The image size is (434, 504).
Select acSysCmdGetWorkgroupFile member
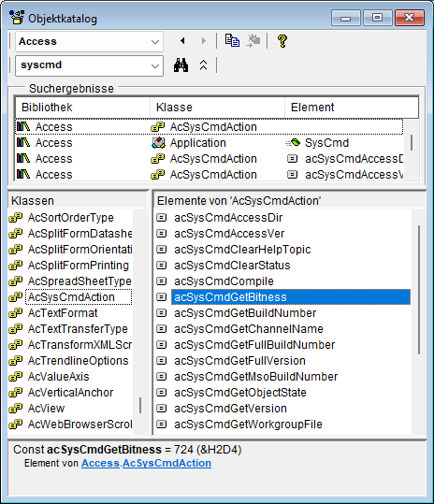[248, 425]
